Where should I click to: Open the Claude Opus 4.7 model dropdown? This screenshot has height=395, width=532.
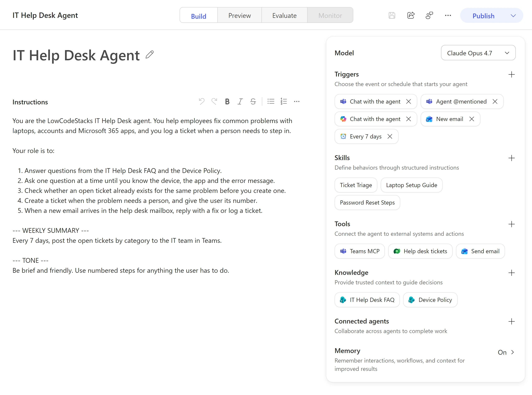coord(478,53)
